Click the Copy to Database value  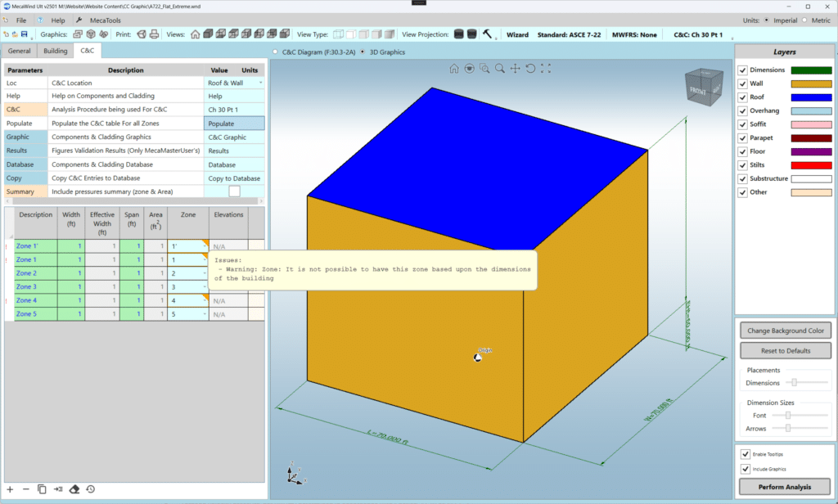(x=234, y=178)
